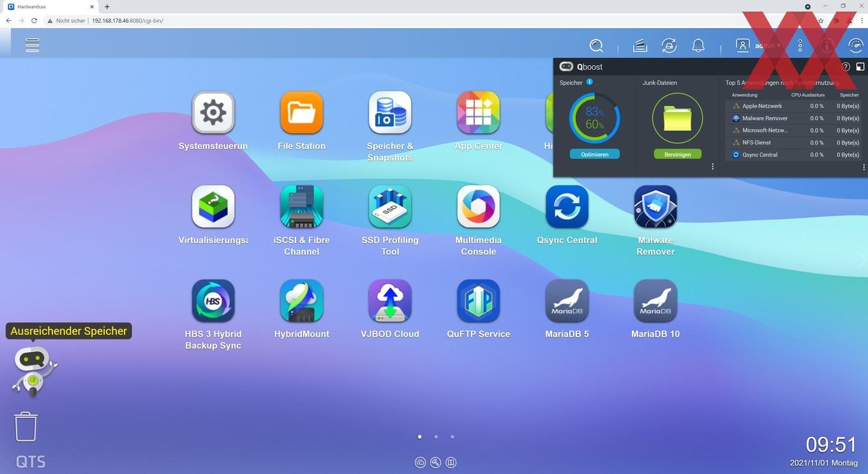Reload the browser page

pos(34,20)
